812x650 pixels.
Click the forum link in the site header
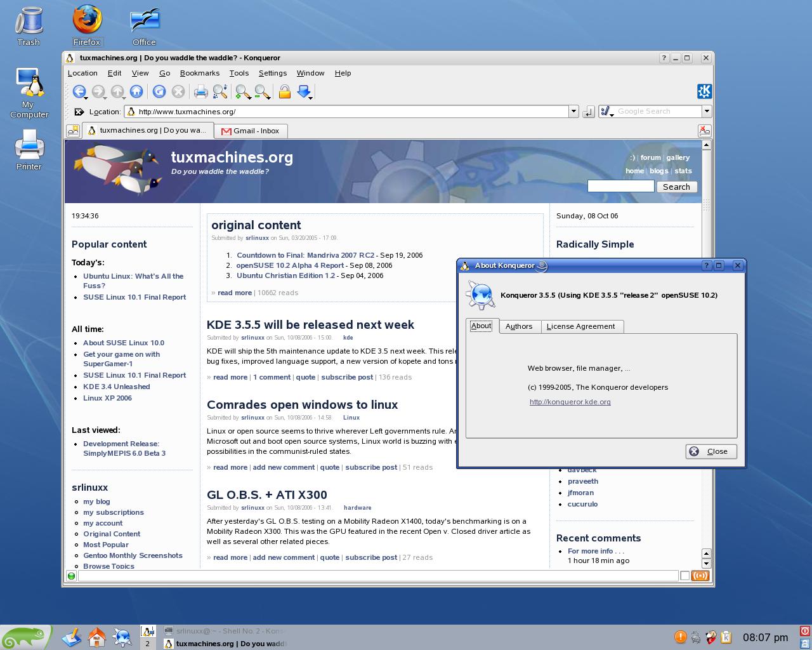tap(650, 157)
